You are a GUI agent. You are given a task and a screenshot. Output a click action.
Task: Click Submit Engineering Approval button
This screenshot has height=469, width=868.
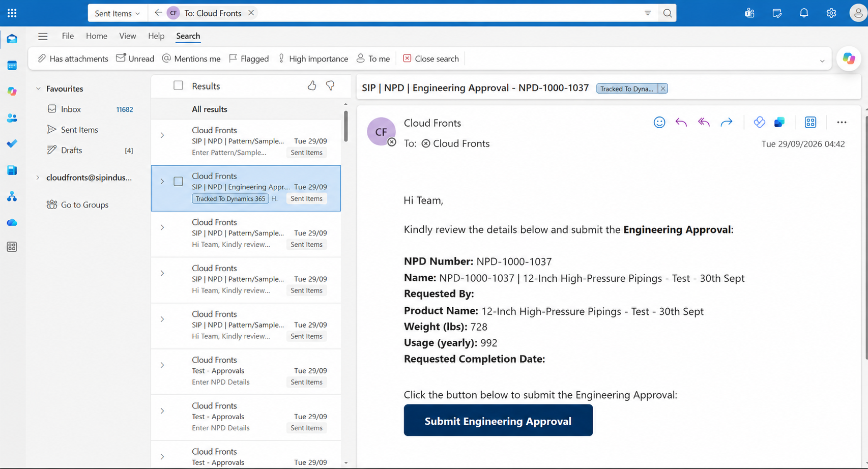(x=498, y=420)
